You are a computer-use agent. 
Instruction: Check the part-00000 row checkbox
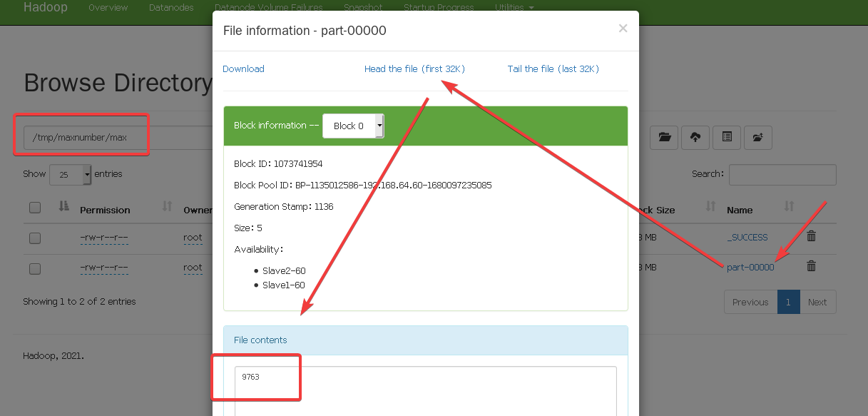tap(35, 269)
